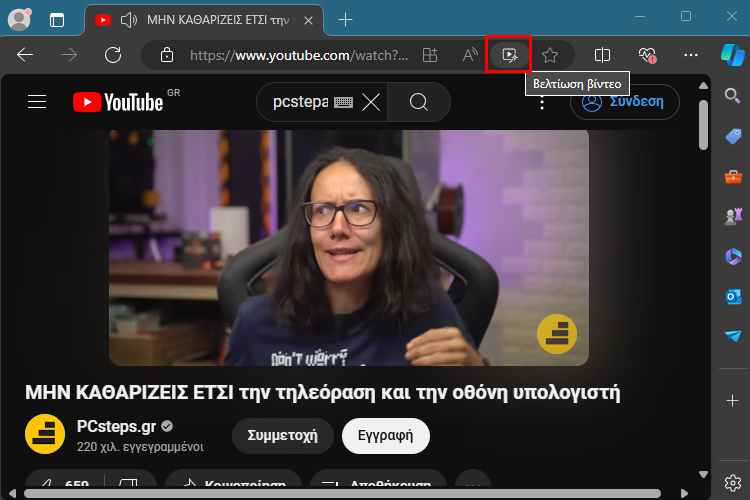Image resolution: width=750 pixels, height=500 pixels.
Task: Open sidebar settings gear
Action: pyautogui.click(x=732, y=483)
